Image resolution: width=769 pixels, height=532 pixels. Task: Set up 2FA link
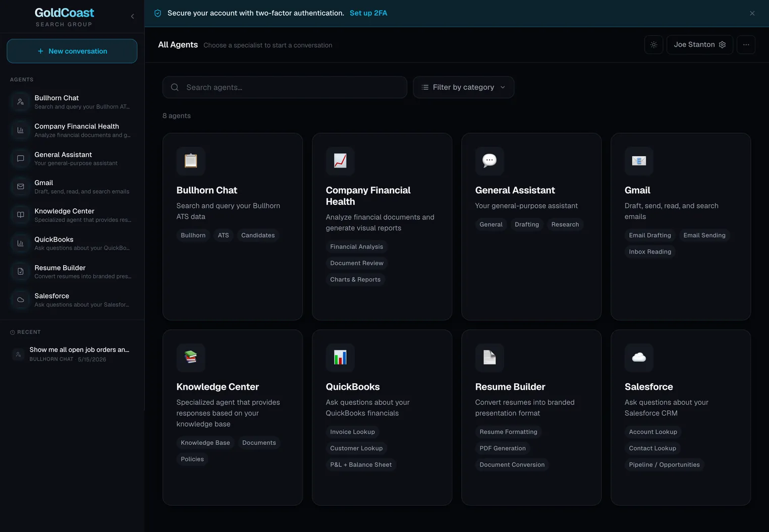click(x=368, y=13)
